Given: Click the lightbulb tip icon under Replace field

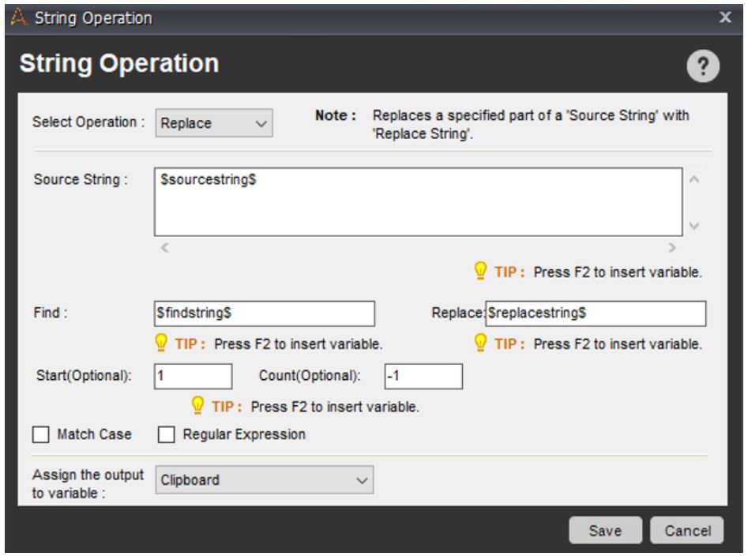Looking at the screenshot, I should [479, 344].
